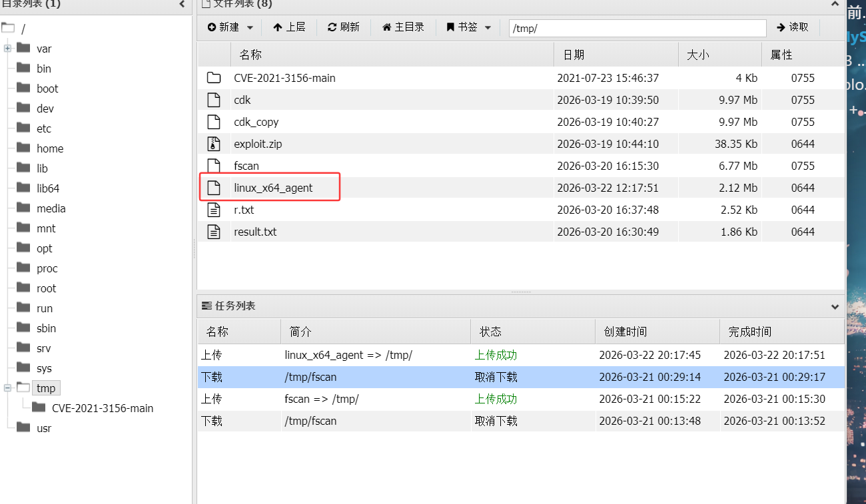The height and width of the screenshot is (504, 866).
Task: Open the 书签 bookmarks dropdown
Action: pos(469,27)
